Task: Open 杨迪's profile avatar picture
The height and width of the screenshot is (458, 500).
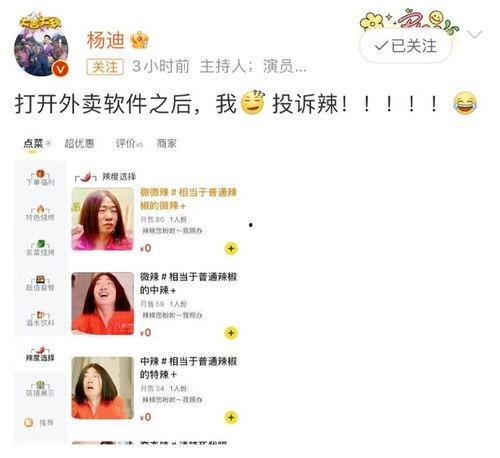Action: (41, 46)
